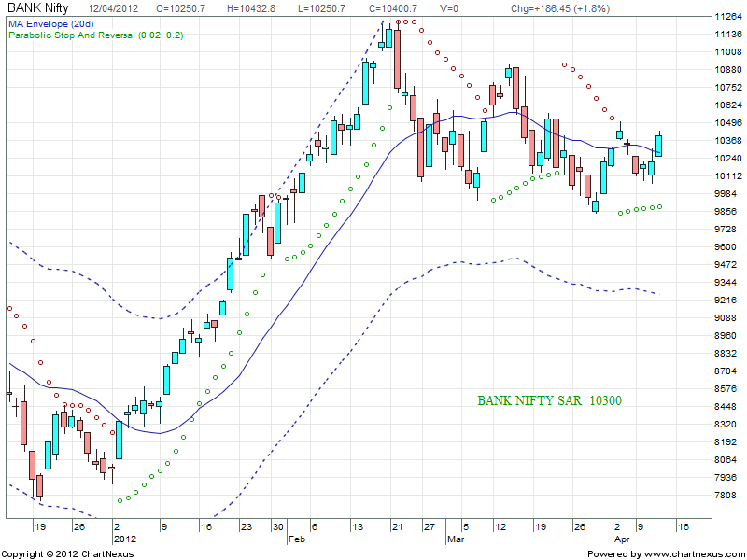The image size is (747, 560).
Task: Click the 9216 price axis label
Action: pyautogui.click(x=726, y=301)
